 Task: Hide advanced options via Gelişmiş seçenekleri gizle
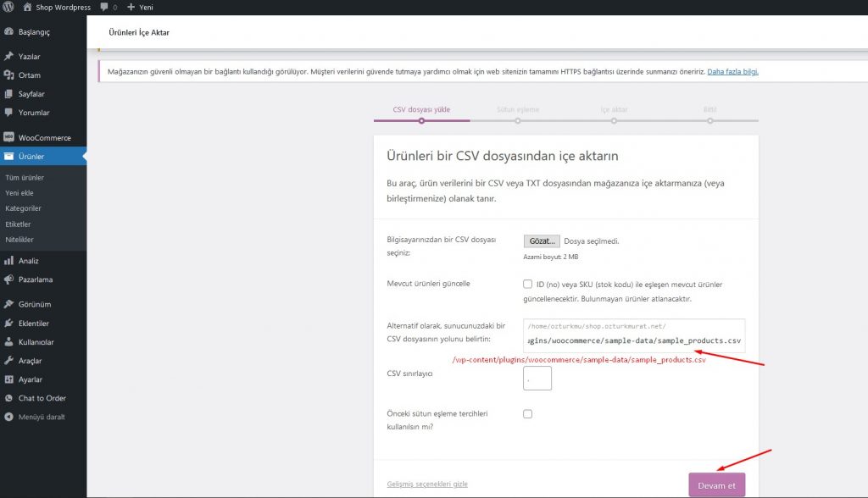tap(426, 484)
